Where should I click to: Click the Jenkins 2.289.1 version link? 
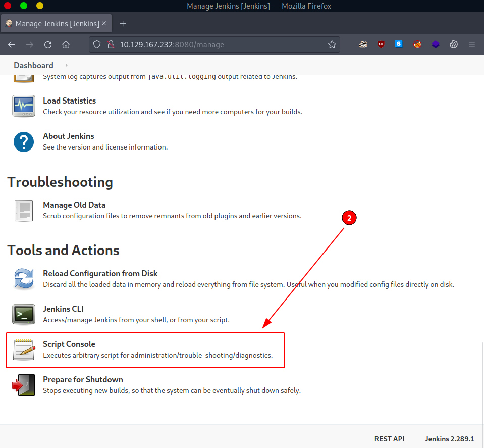click(449, 439)
